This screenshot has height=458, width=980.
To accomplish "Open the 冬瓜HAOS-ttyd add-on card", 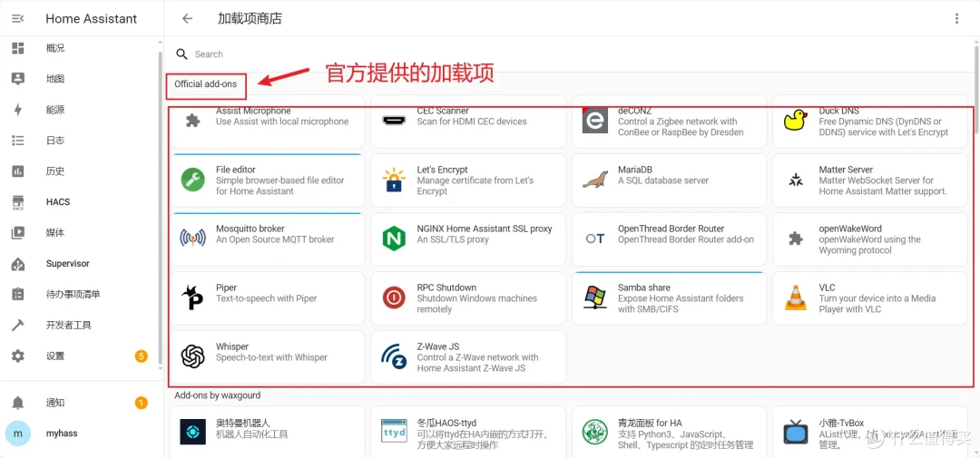I will click(x=468, y=432).
